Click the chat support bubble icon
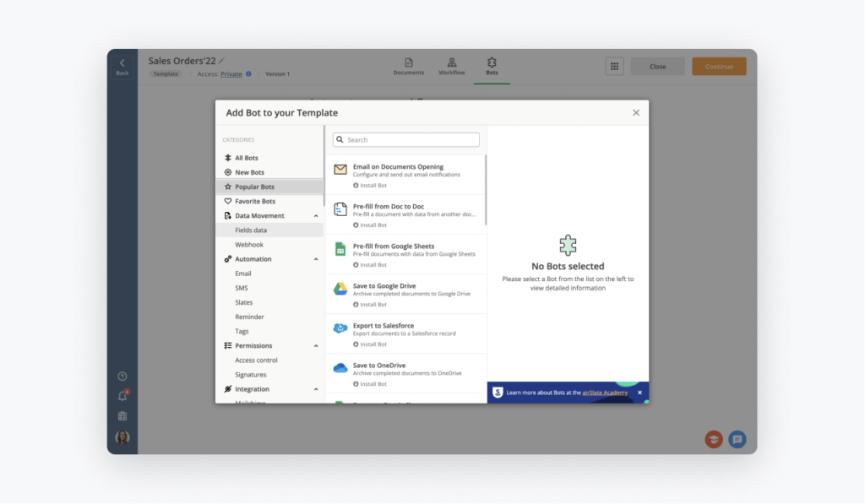 [x=737, y=439]
